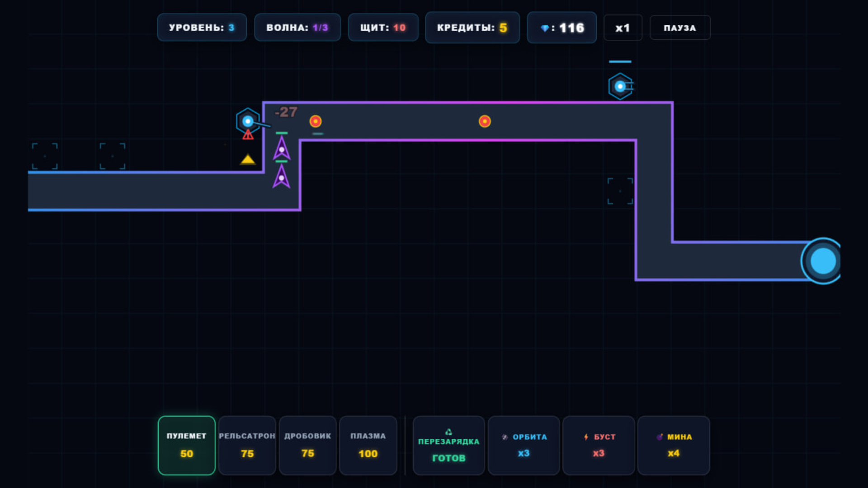Click the orange enemy on the upper path
This screenshot has height=488, width=868.
click(x=316, y=121)
